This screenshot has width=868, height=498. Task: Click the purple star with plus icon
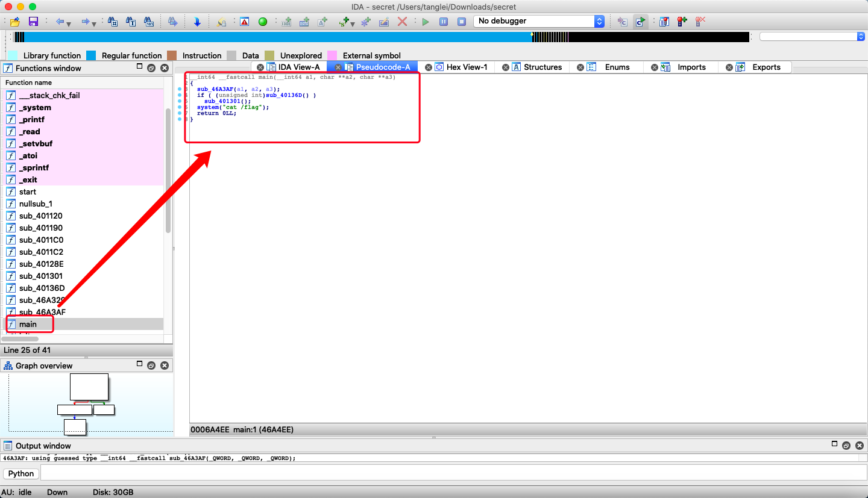(365, 22)
